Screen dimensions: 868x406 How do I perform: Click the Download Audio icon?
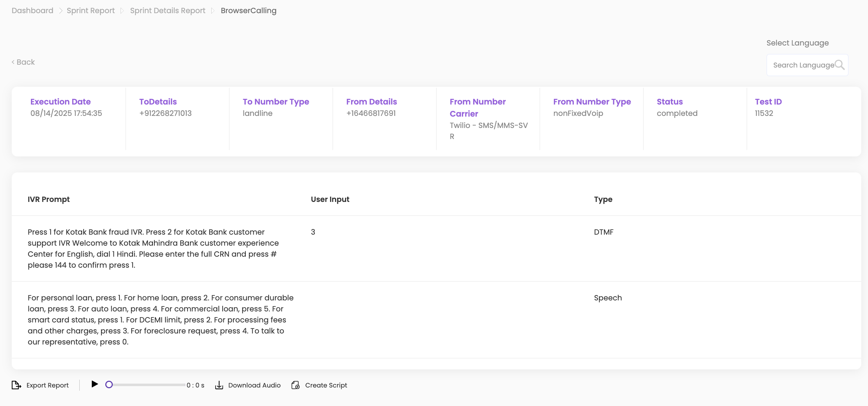click(x=219, y=385)
